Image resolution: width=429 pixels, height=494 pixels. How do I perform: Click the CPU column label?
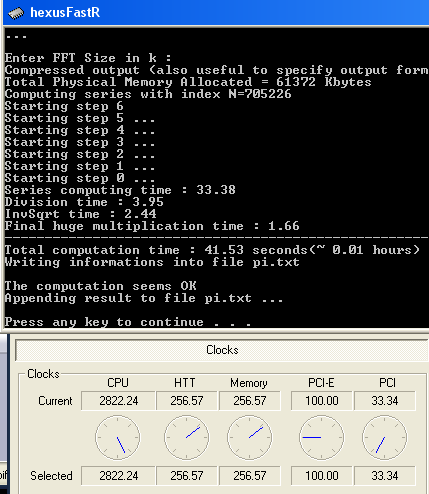click(x=118, y=383)
